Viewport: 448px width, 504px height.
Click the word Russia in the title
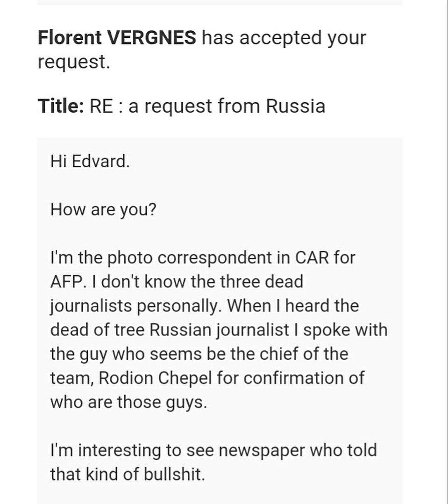(295, 106)
